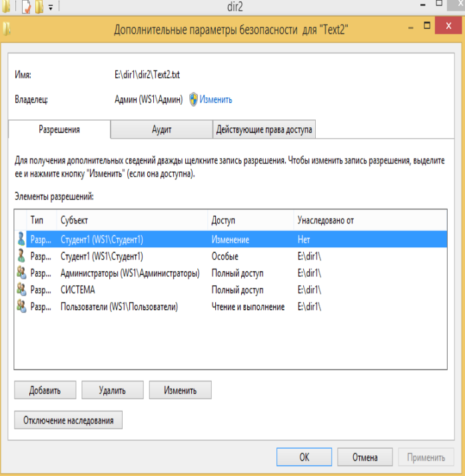Confirm with the OK button

point(304,457)
